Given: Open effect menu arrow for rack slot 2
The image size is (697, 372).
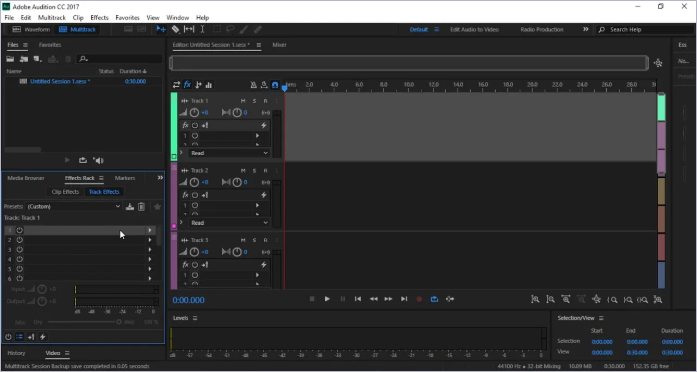Looking at the screenshot, I should tap(150, 240).
